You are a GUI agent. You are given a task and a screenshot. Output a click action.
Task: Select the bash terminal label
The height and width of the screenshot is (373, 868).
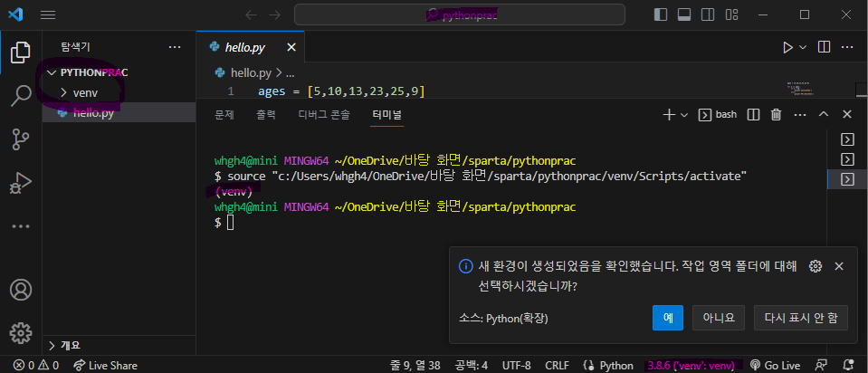tap(718, 115)
